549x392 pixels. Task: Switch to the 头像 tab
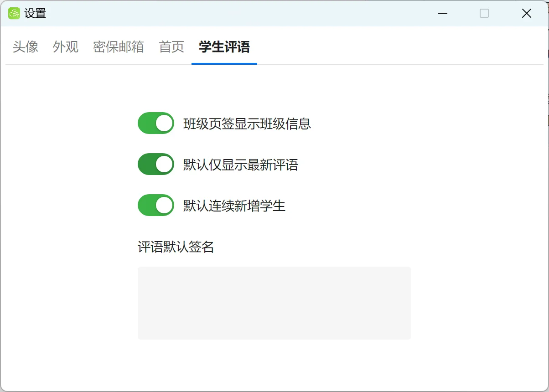[26, 46]
